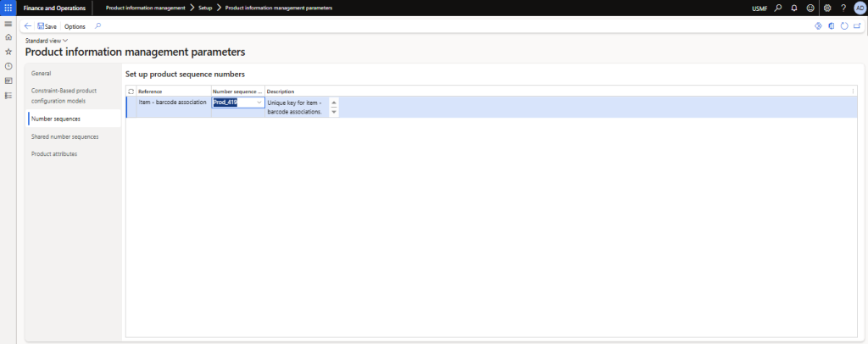The width and height of the screenshot is (868, 344).
Task: Click the back arrow in the action pane
Action: click(28, 26)
